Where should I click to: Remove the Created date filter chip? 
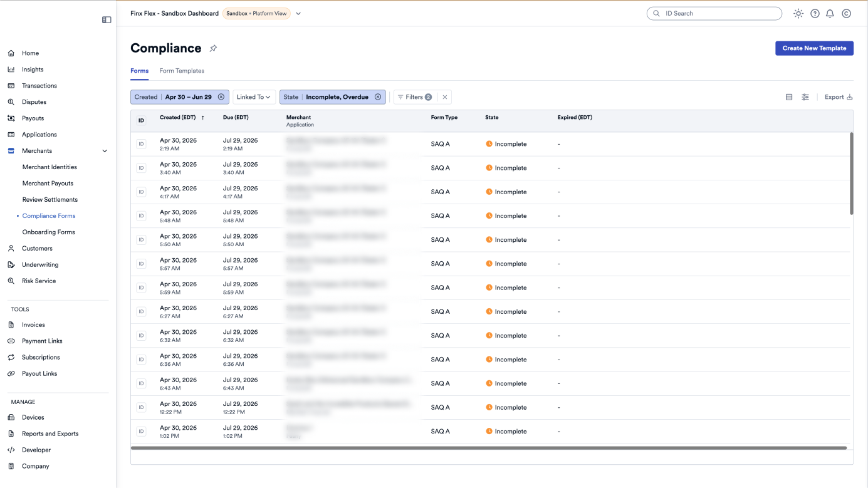(x=221, y=97)
